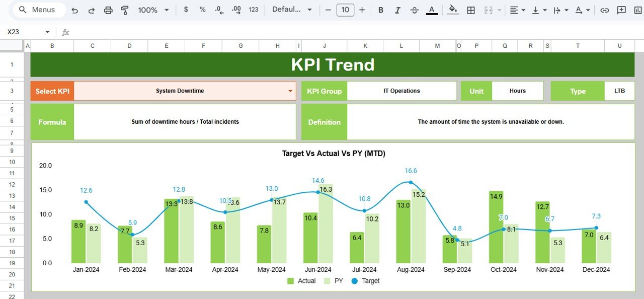The width and height of the screenshot is (644, 299).
Task: Click the redo button
Action: point(91,10)
